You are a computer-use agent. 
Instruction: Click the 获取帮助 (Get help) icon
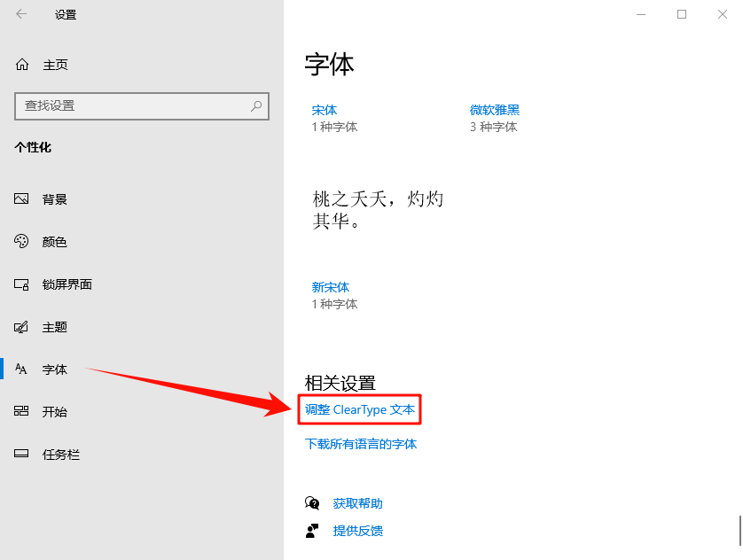pos(312,502)
